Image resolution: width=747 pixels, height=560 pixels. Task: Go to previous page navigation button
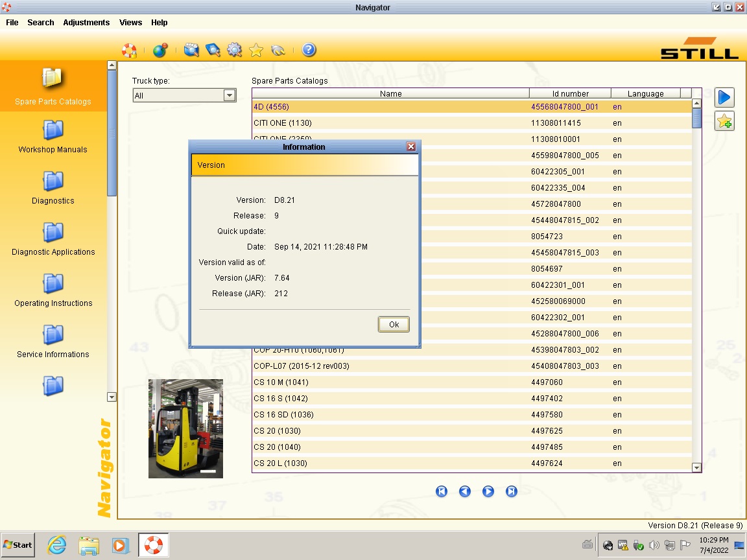click(465, 491)
